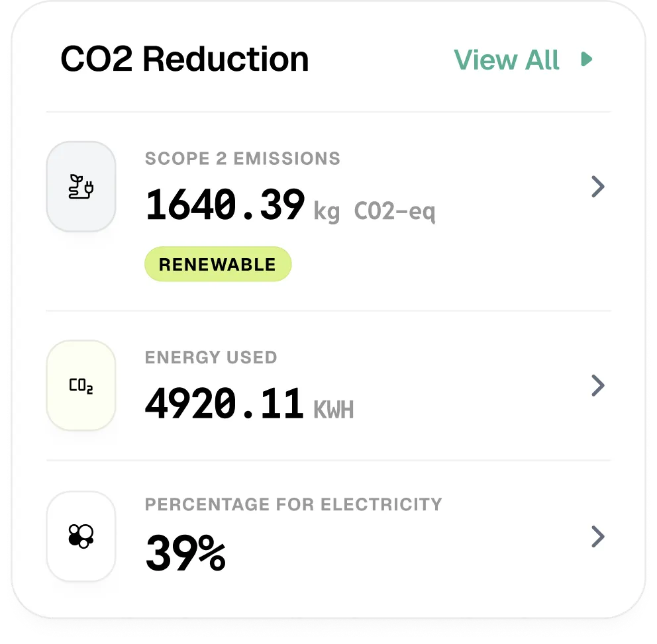The width and height of the screenshot is (657, 644).
Task: Click the green triangle next to View All
Action: tap(585, 60)
